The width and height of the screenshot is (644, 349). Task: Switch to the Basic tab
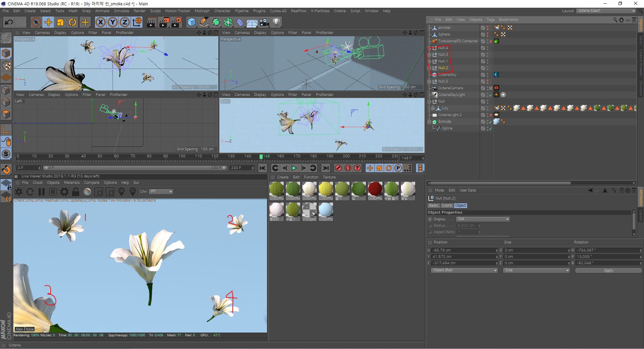pyautogui.click(x=434, y=205)
